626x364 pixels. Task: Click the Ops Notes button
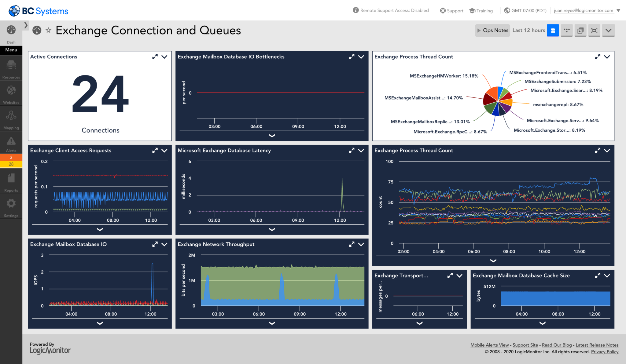492,30
